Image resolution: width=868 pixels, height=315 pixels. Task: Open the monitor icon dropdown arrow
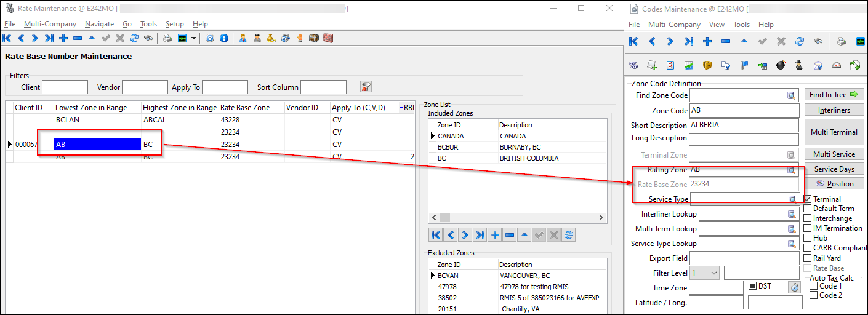click(194, 38)
